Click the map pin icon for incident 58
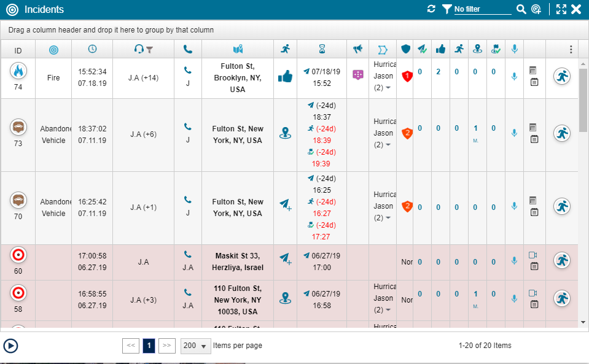Screen dimensions: 589x364 285,298
